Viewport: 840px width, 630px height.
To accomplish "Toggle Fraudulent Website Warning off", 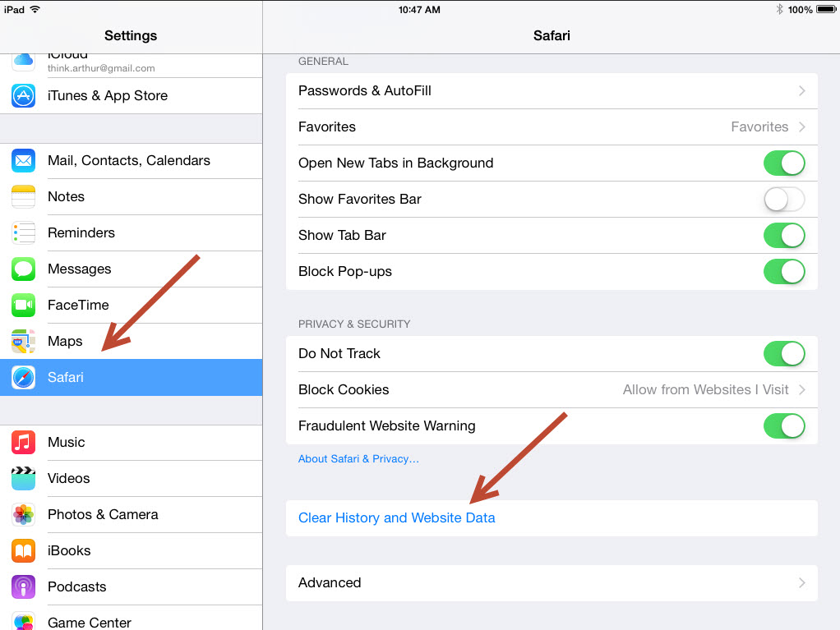I will tap(784, 425).
